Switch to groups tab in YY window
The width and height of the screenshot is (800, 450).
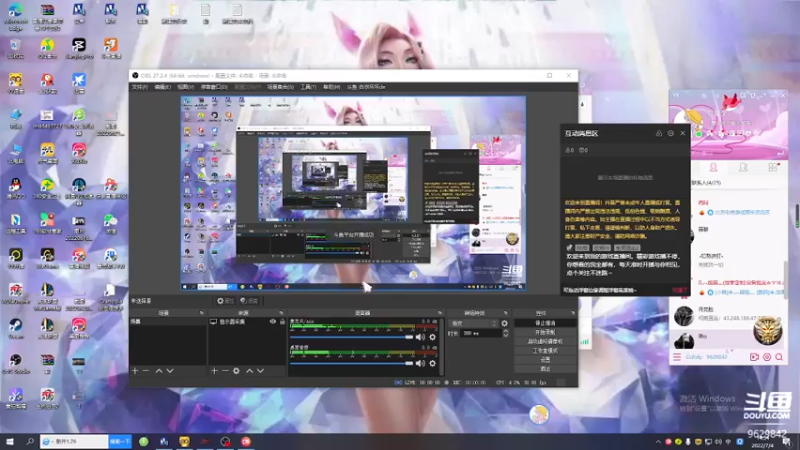(x=743, y=167)
